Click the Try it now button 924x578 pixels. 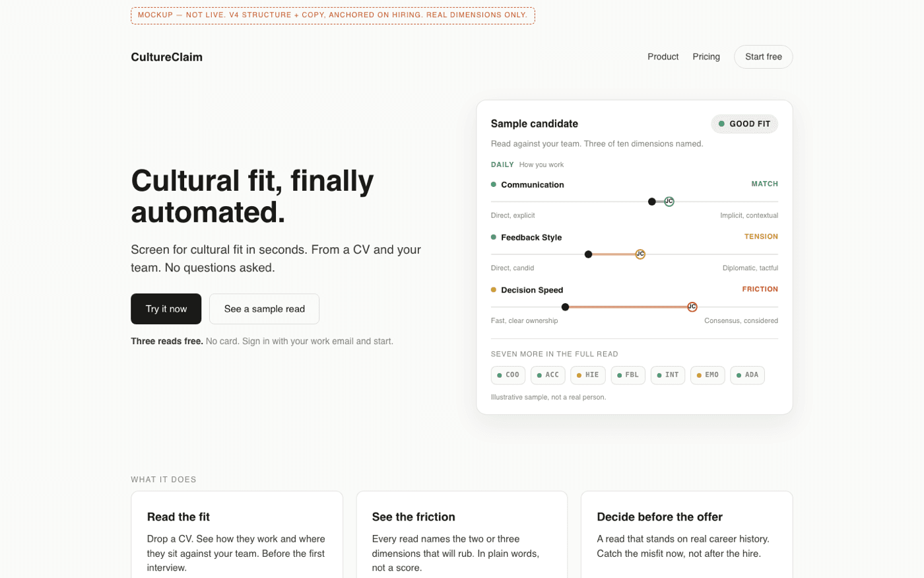[166, 308]
